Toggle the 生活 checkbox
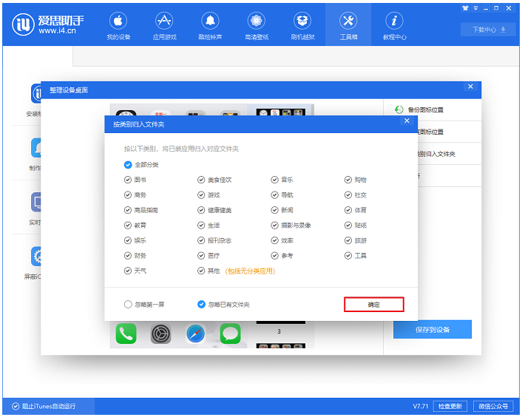 coord(201,226)
